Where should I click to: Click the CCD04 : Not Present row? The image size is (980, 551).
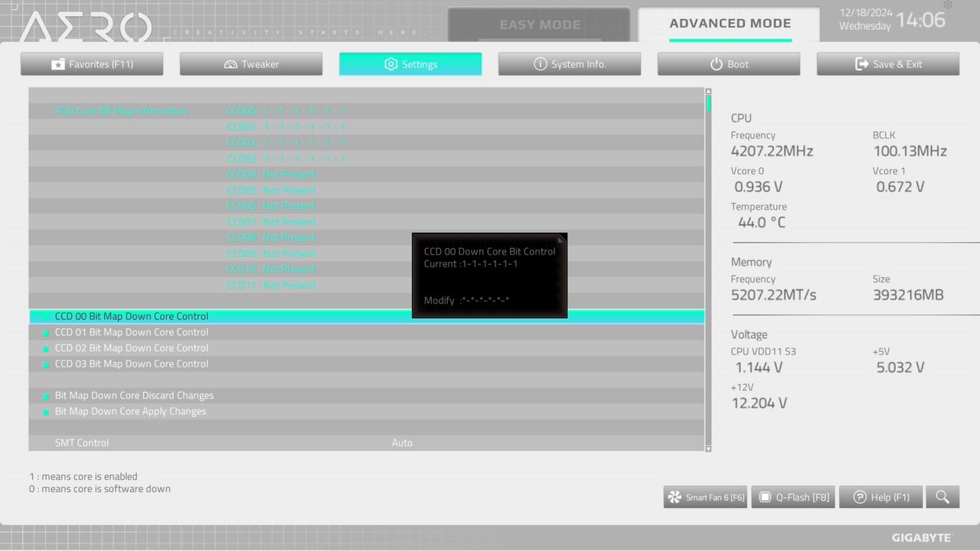pyautogui.click(x=271, y=174)
